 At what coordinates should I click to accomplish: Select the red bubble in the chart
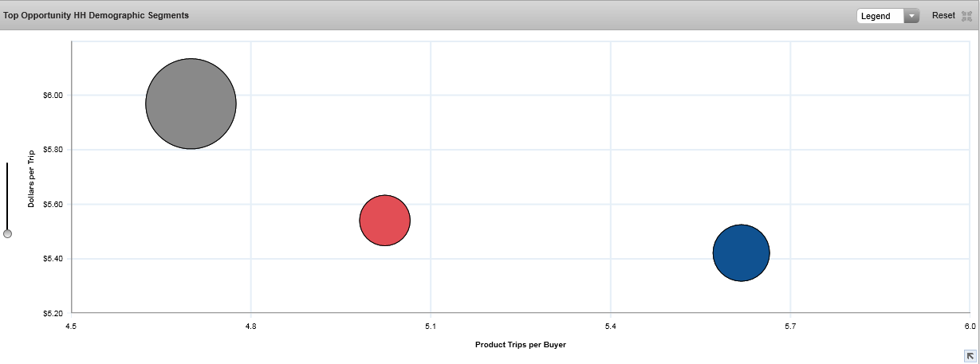(x=384, y=220)
